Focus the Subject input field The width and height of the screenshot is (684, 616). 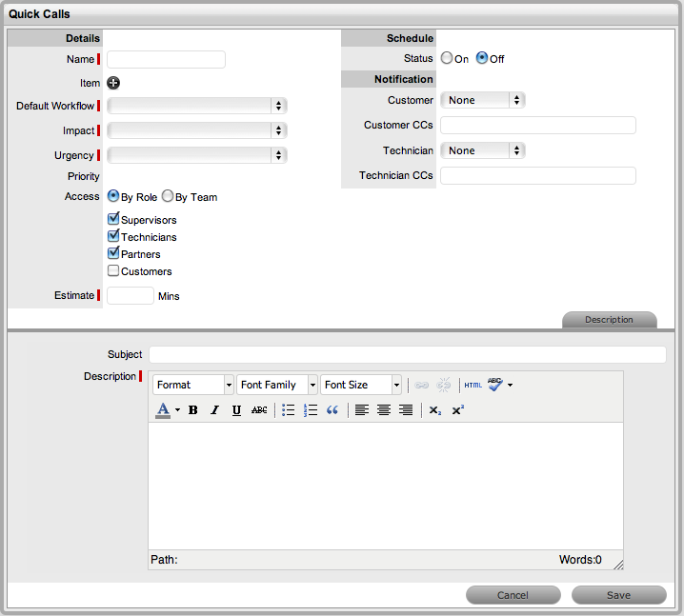[x=408, y=354]
